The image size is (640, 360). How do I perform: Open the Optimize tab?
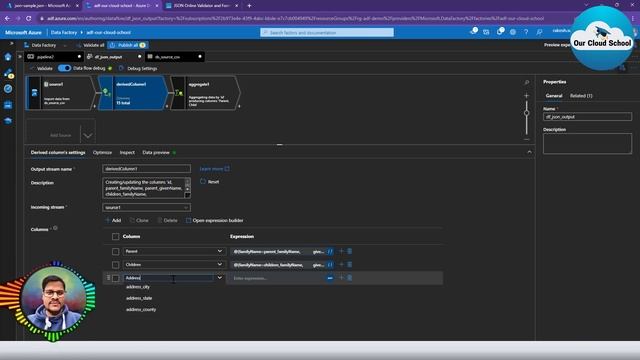(102, 152)
